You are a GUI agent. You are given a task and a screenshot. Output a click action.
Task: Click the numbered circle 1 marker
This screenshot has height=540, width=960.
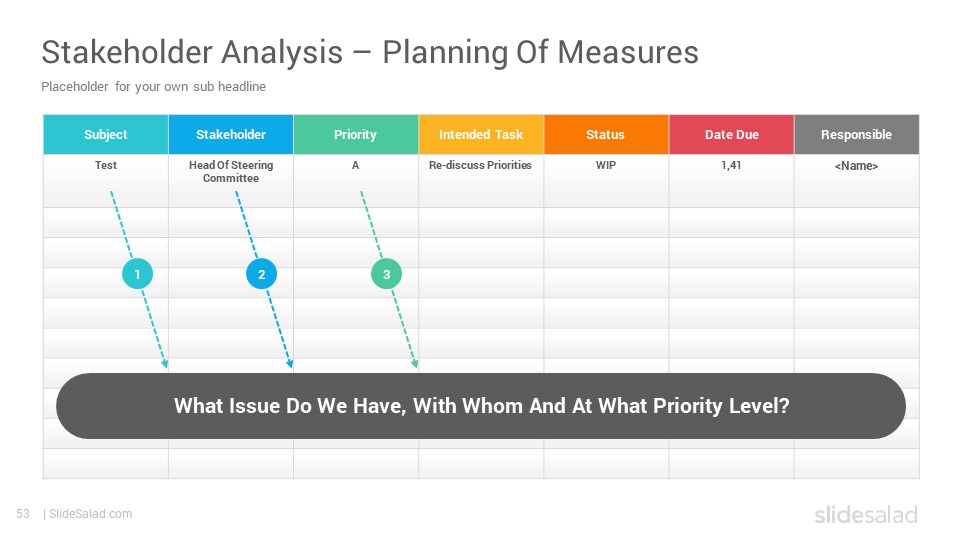click(137, 274)
